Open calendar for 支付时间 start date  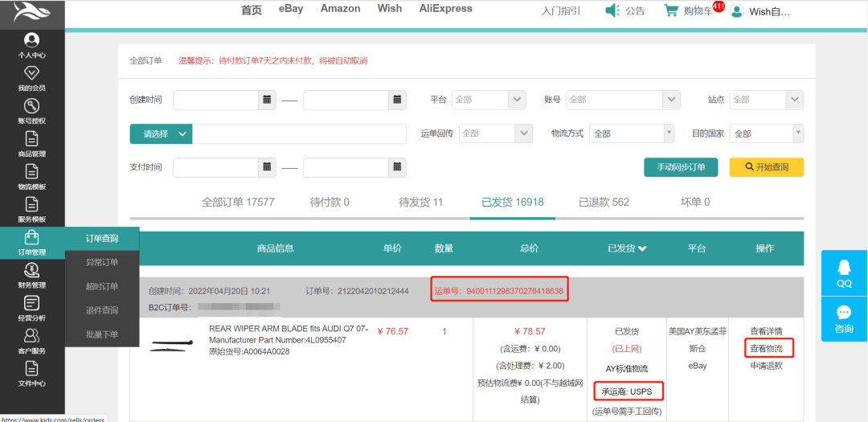(267, 166)
